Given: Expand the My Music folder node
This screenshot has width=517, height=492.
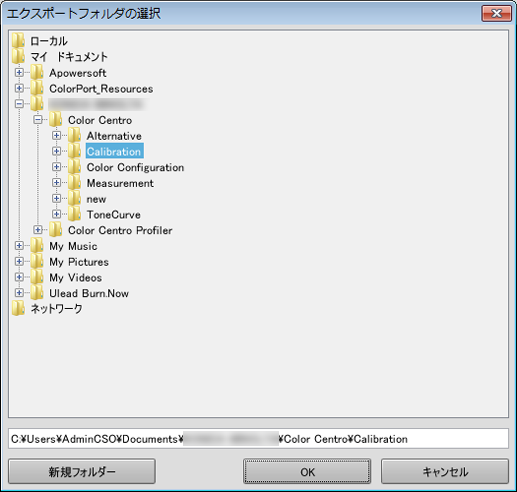Looking at the screenshot, I should 19,246.
